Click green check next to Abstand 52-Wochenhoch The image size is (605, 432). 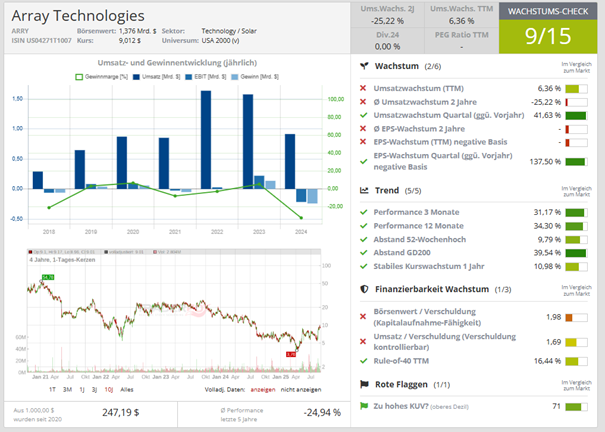point(363,239)
